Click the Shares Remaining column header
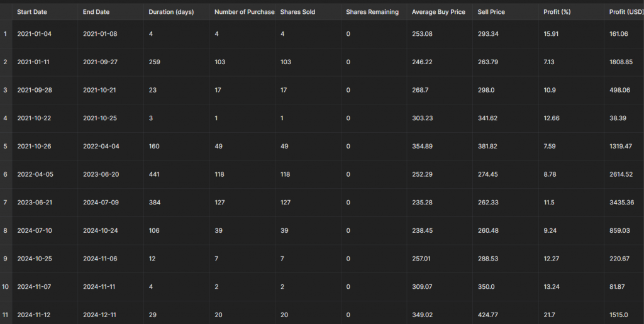This screenshot has height=324, width=644. click(374, 12)
